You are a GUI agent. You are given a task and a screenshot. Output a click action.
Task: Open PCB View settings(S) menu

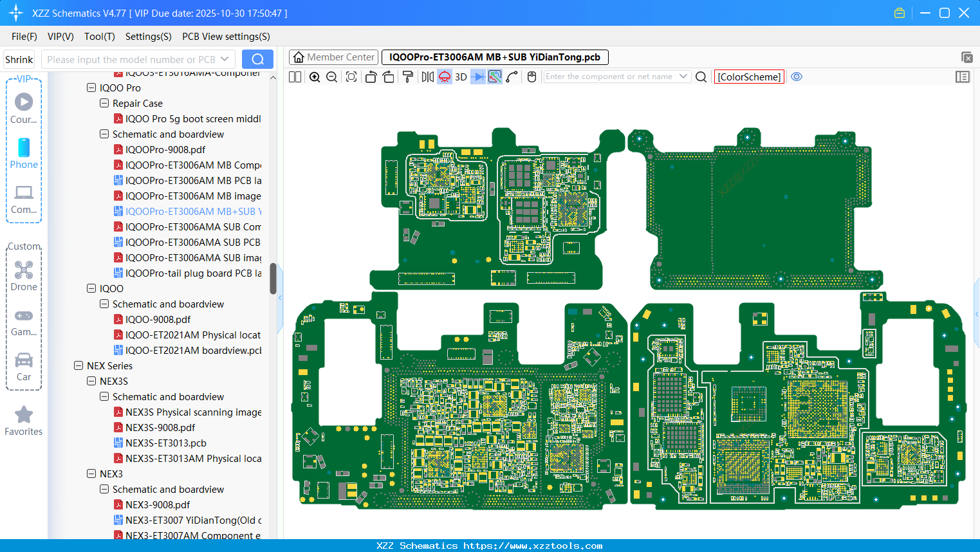(226, 37)
